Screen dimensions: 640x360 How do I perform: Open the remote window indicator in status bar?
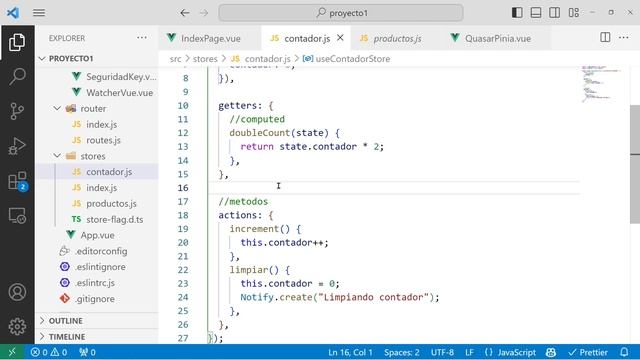[12, 352]
